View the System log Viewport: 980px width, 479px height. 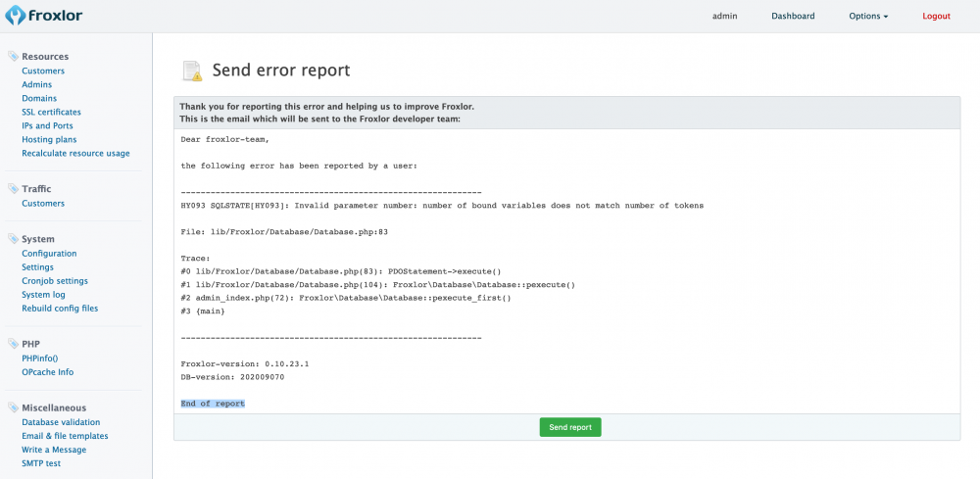[43, 294]
